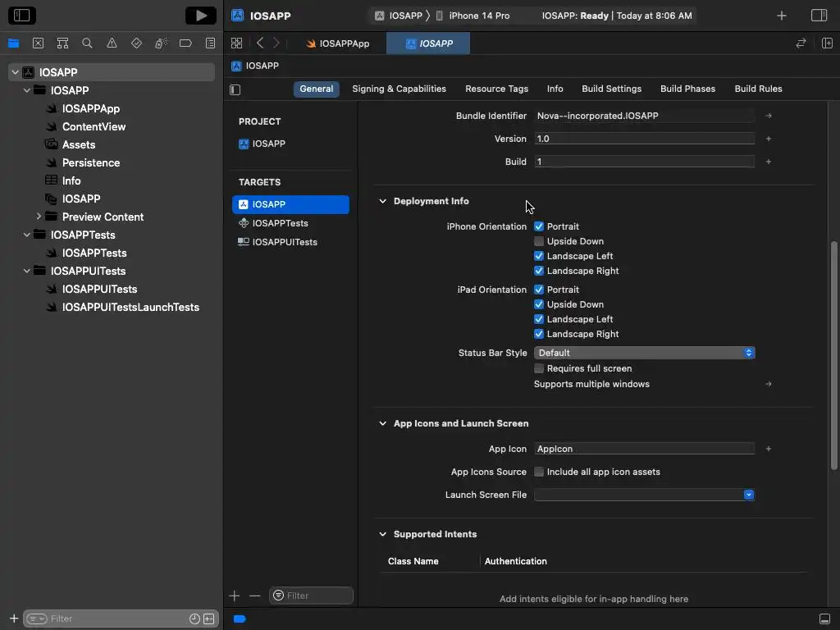Uncheck iPhone Landscape Left
The height and width of the screenshot is (630, 840).
pyautogui.click(x=539, y=256)
